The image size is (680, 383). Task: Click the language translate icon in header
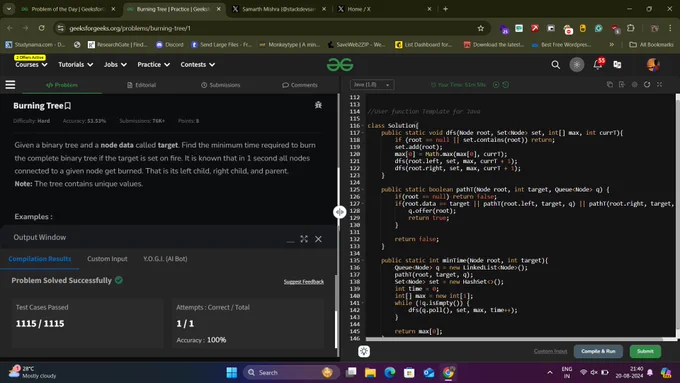click(x=617, y=65)
